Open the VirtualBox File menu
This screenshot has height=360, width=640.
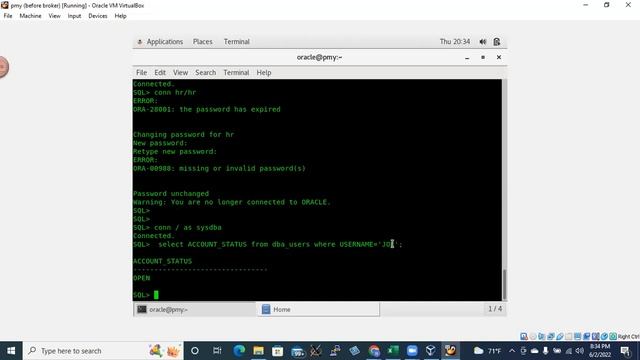click(x=8, y=16)
